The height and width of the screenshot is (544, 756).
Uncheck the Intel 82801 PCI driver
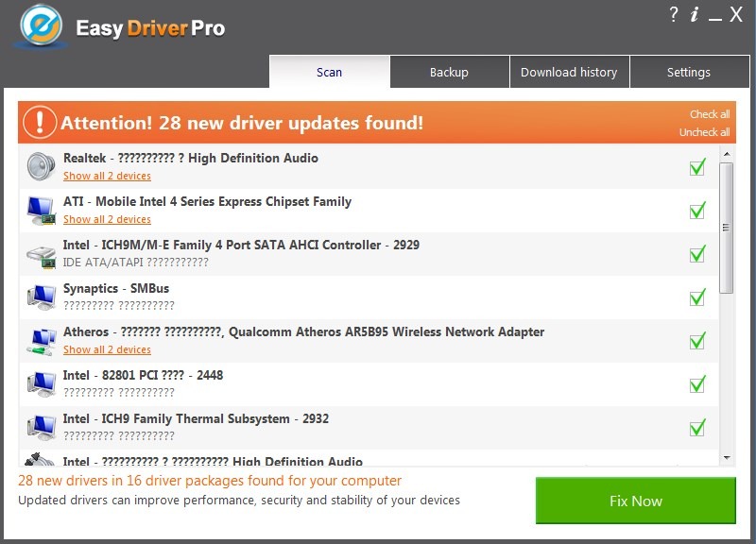coord(697,384)
